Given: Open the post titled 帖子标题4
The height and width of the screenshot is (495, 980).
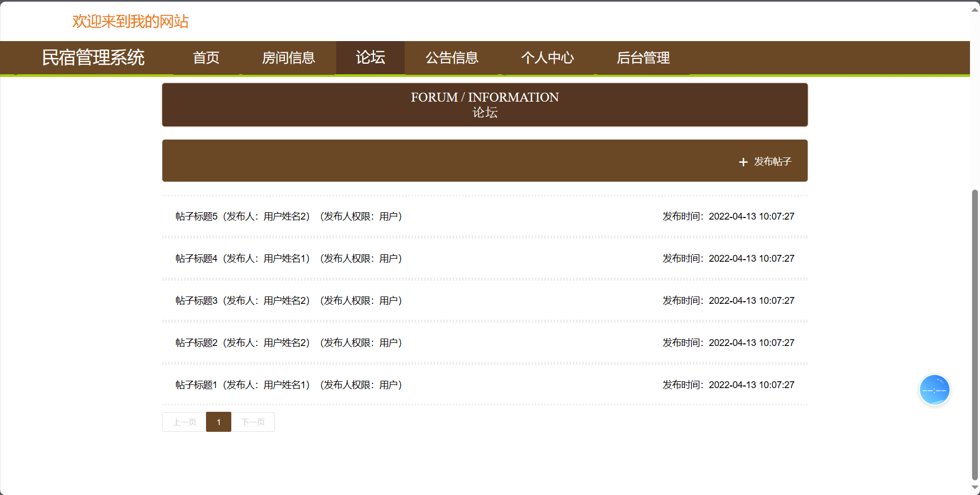Looking at the screenshot, I should [x=196, y=259].
